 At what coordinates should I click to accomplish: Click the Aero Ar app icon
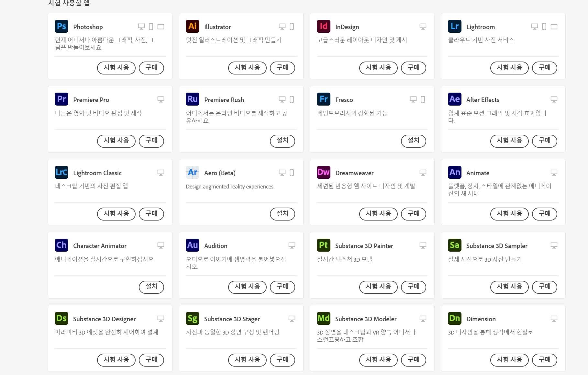coord(193,172)
